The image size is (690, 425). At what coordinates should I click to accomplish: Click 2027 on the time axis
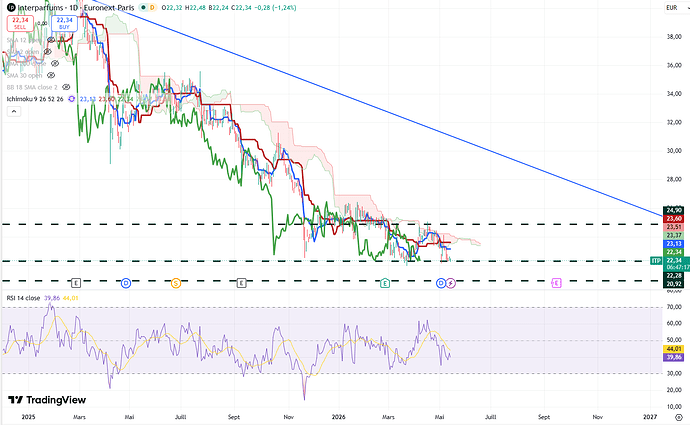tap(650, 417)
